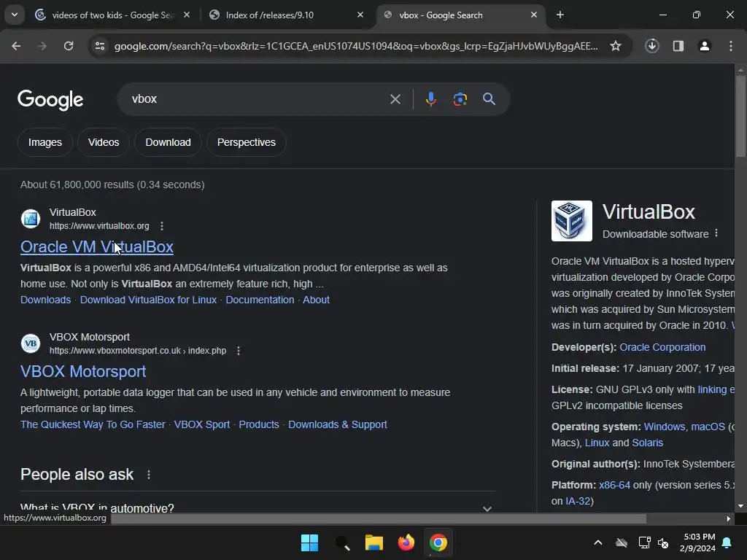Viewport: 747px width, 560px height.
Task: Open People also ask options menu
Action: (149, 475)
